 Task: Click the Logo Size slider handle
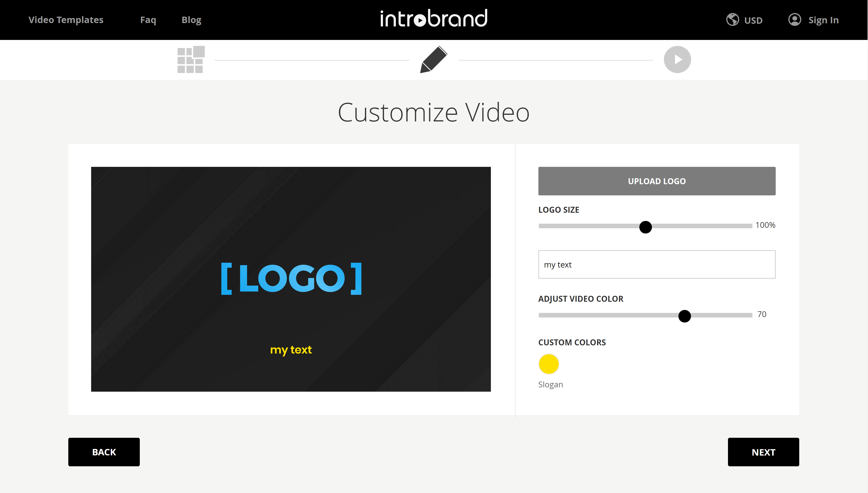(645, 227)
